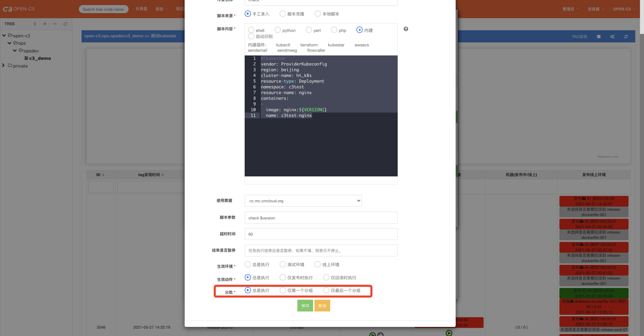Image resolution: width=644 pixels, height=336 pixels.
Task: Select 脚本克隆 script source radio
Action: pos(283,13)
